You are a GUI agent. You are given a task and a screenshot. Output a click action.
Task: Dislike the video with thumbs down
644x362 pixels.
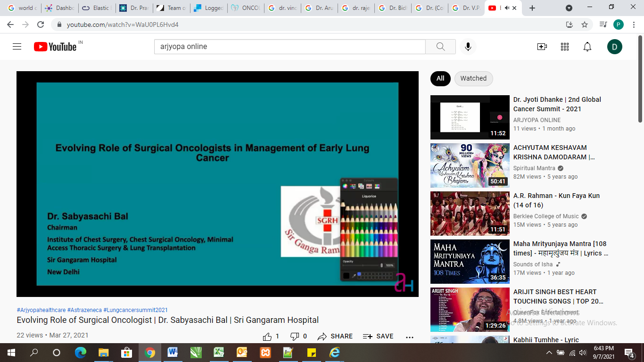(295, 336)
